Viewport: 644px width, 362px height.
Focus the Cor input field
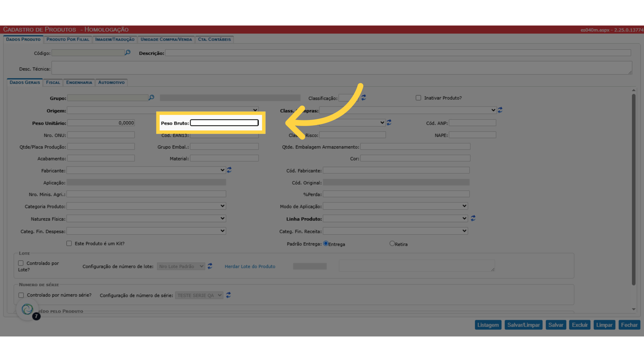click(x=415, y=158)
